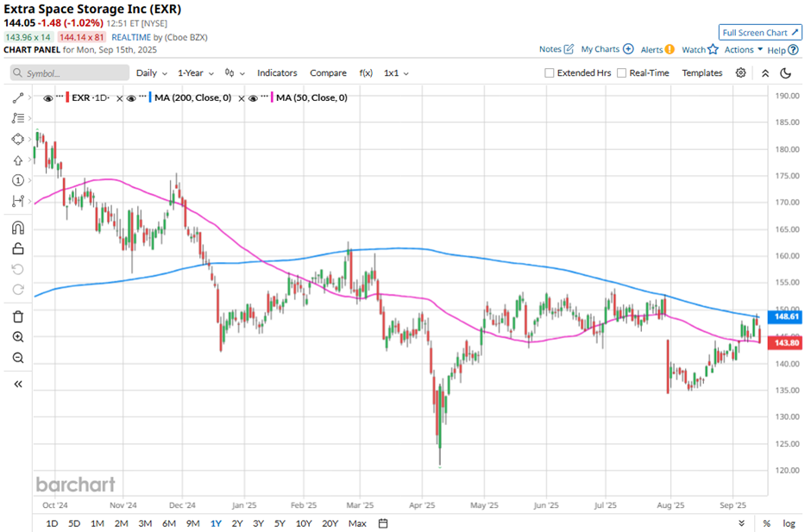The height and width of the screenshot is (532, 811).
Task: Enable Extended Hrs checkbox
Action: pyautogui.click(x=550, y=73)
